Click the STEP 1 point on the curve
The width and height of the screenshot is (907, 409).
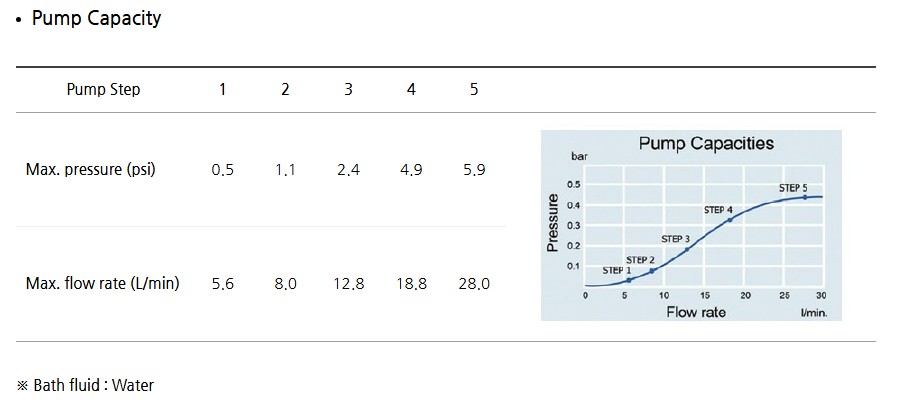[x=628, y=280]
